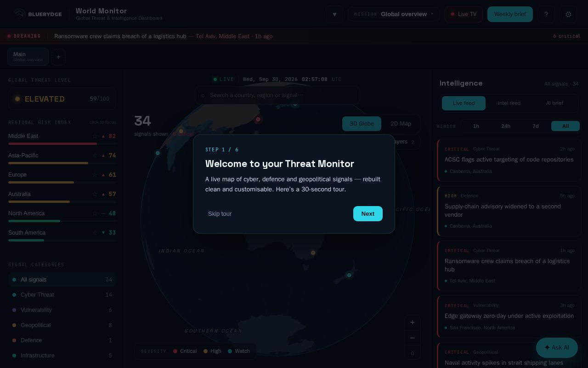The height and width of the screenshot is (368, 588).
Task: Focus the Middle East region row
Action: point(62,138)
